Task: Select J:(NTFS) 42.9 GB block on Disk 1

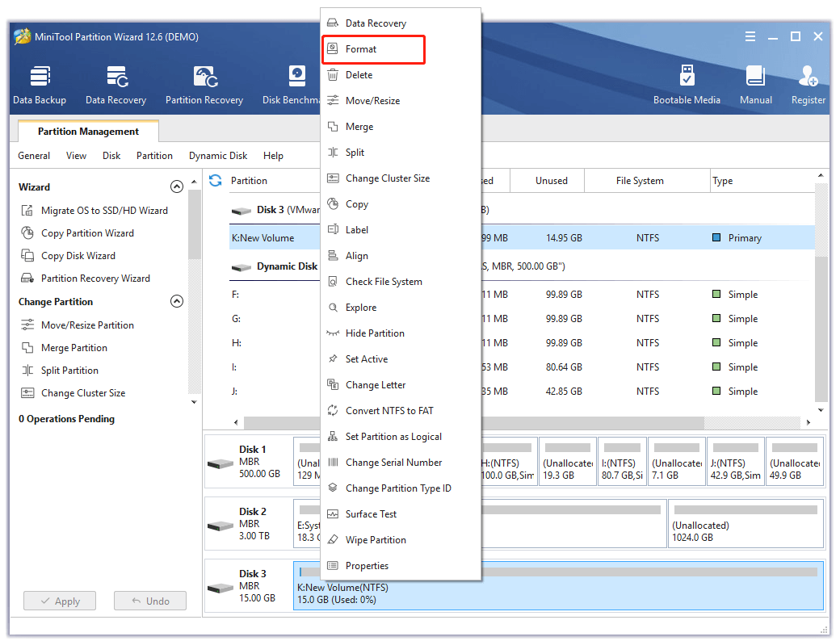Action: click(736, 462)
